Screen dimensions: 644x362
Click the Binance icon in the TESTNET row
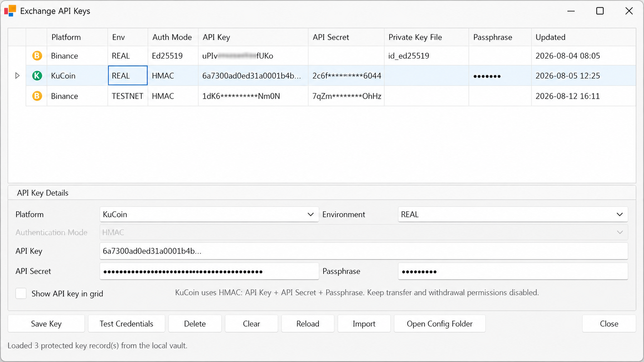tap(37, 96)
